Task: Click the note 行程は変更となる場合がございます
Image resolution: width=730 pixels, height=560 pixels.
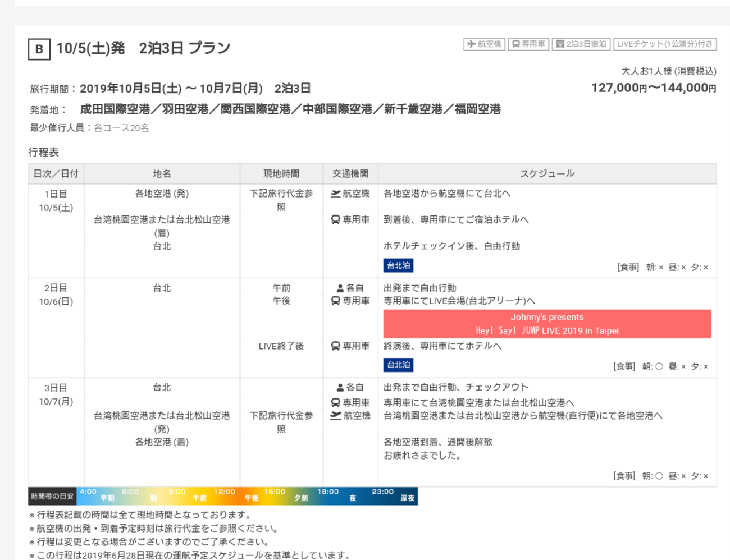Action: coord(149,542)
